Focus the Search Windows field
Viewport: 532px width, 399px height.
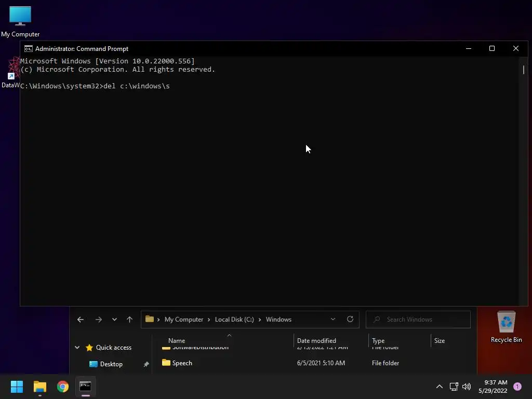pos(418,320)
